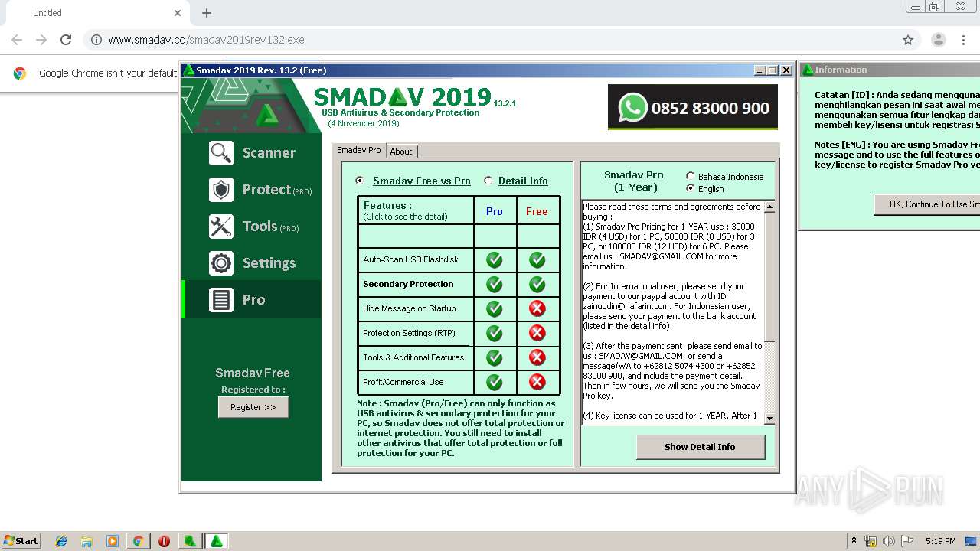Click green check for Hide Message on Startup Pro
This screenshot has width=980, height=551.
pyautogui.click(x=495, y=308)
